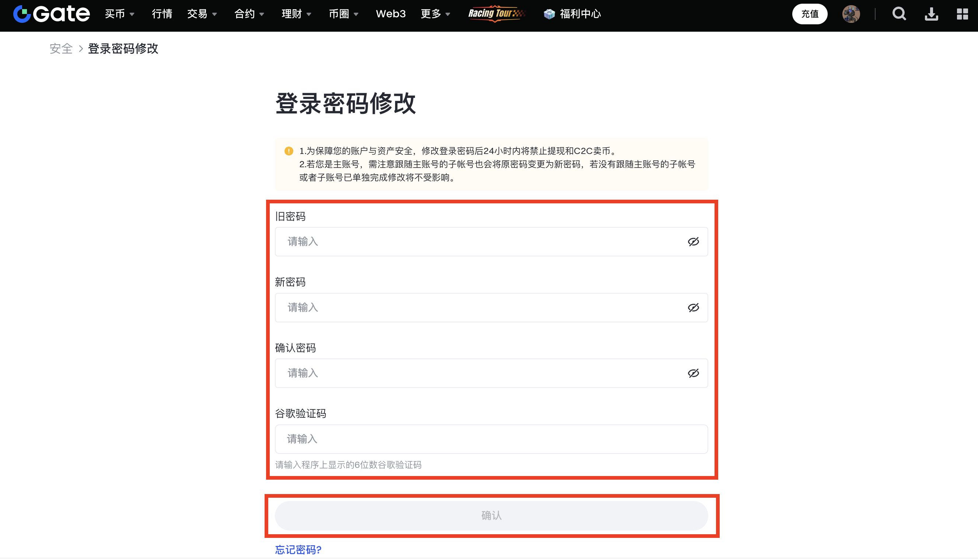Image resolution: width=978 pixels, height=560 pixels.
Task: Show the 旧密码 field text
Action: coord(693,242)
